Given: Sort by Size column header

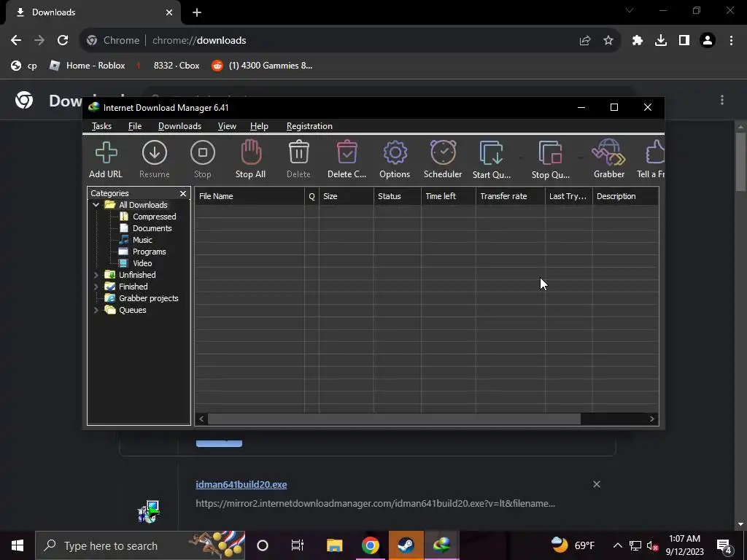Looking at the screenshot, I should point(347,196).
